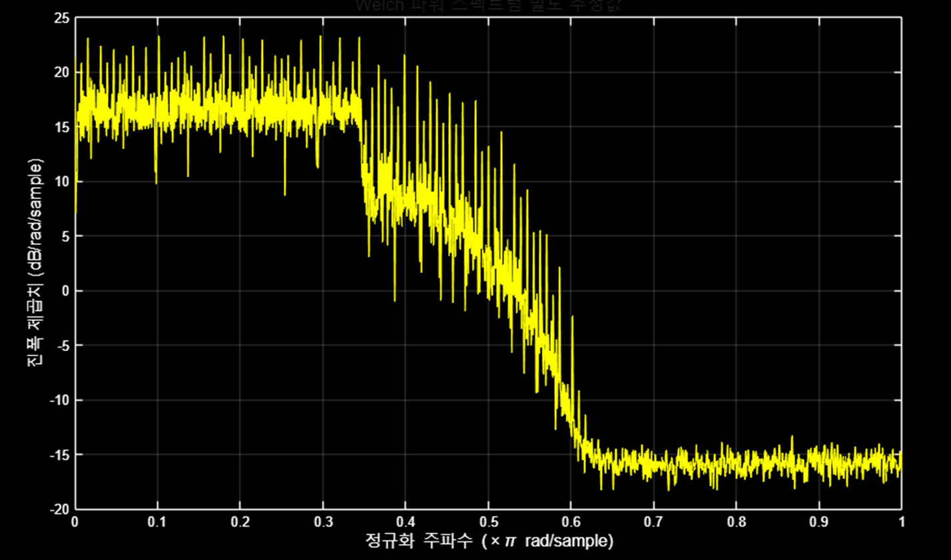Click x-axis tick label 1 at right end
The height and width of the screenshot is (560, 951).
coord(901,523)
